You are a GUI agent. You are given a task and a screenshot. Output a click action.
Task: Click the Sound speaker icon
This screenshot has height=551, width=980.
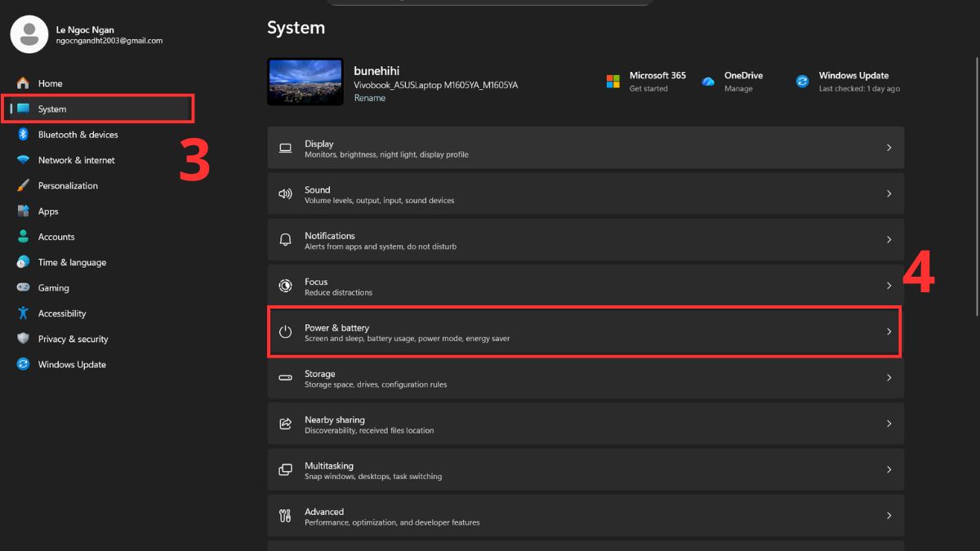[x=285, y=194]
